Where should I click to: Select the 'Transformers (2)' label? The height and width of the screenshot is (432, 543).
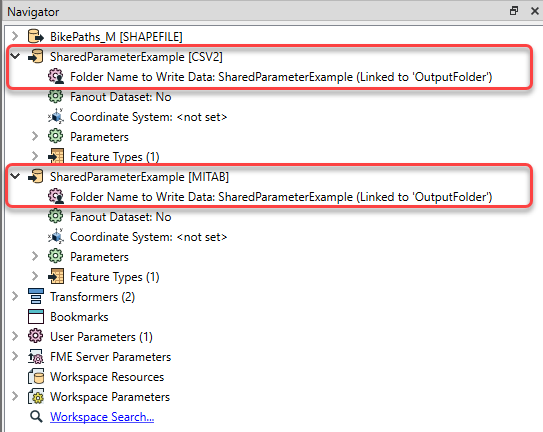[92, 297]
